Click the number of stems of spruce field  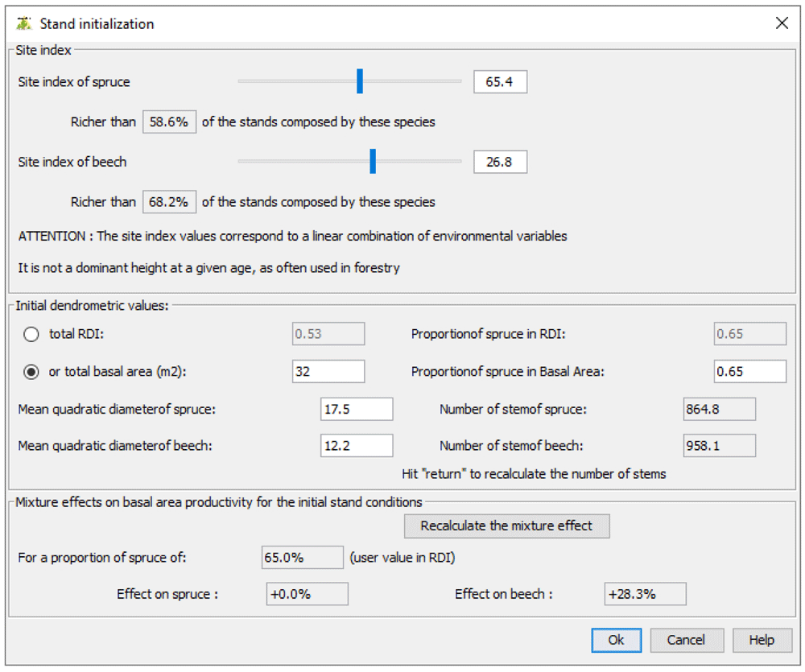point(719,409)
